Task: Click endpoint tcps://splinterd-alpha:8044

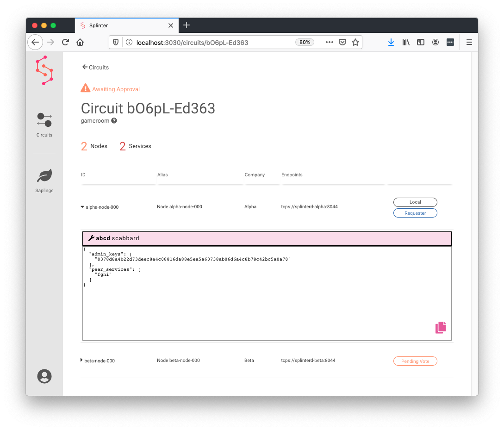Action: tap(309, 206)
